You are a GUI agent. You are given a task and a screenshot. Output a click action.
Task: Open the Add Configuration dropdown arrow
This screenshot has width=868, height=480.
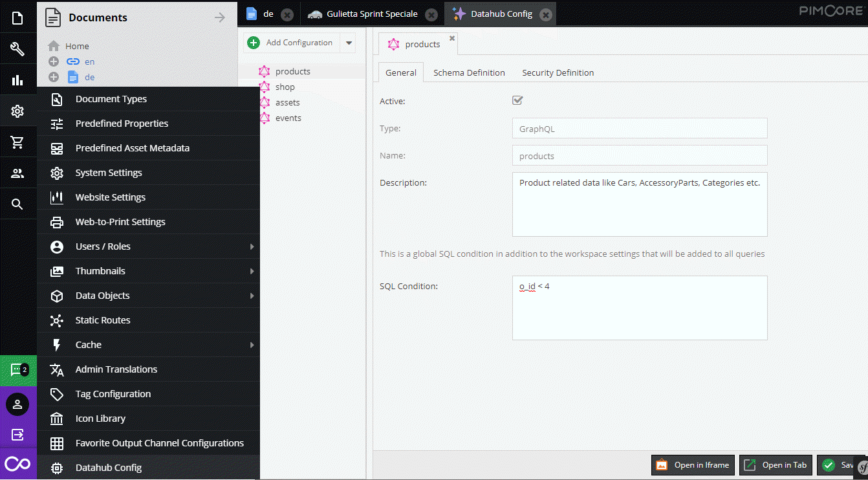(x=349, y=43)
